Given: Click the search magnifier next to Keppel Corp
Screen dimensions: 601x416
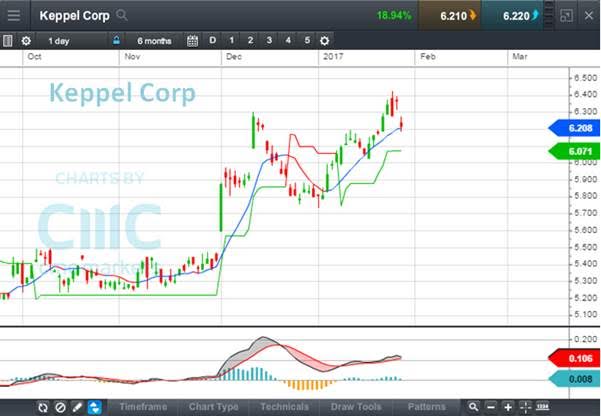Looking at the screenshot, I should [x=122, y=15].
